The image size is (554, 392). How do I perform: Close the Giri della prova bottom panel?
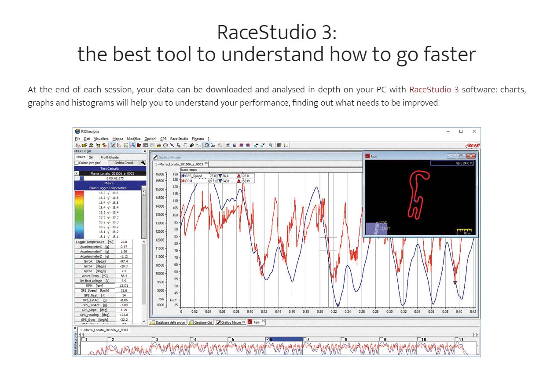[x=74, y=328]
